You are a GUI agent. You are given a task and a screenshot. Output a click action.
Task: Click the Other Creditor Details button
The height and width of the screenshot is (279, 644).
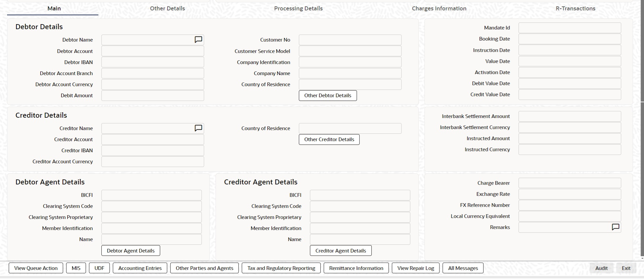[x=329, y=139]
